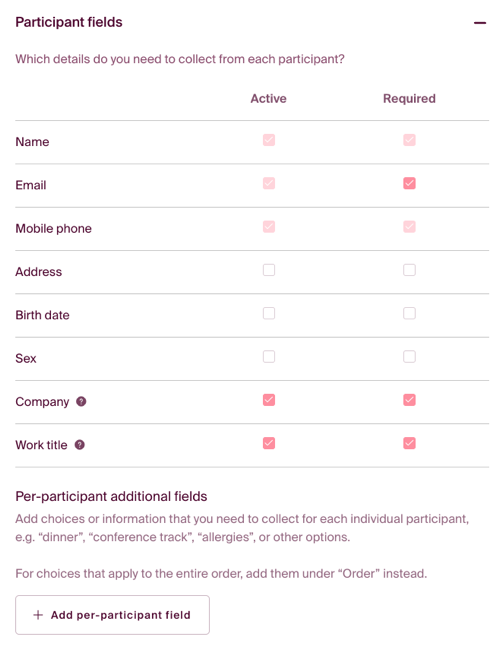Click the Email Active checkbox

[x=269, y=183]
